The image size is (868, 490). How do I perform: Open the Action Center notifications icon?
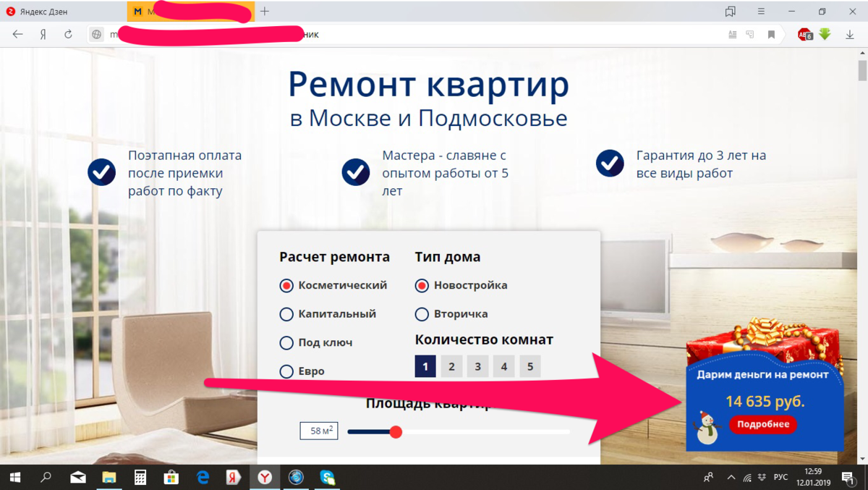847,478
